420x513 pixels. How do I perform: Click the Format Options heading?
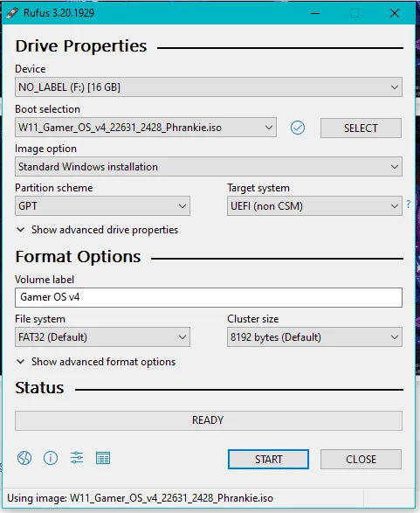pos(78,257)
